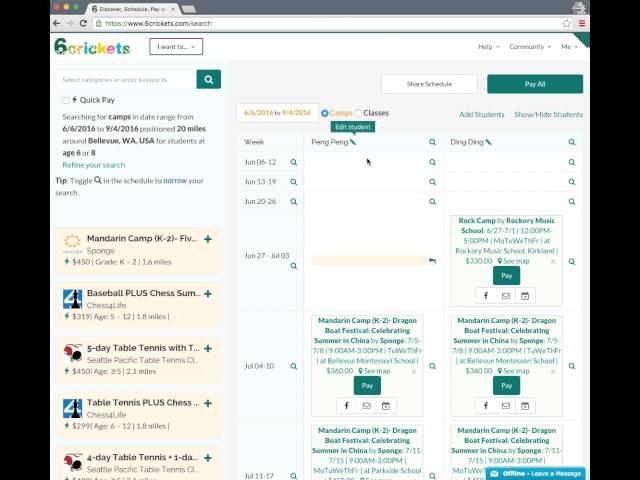This screenshot has width=640, height=480.
Task: Add Table Tennis PLUS Chess with plus icon
Action: point(208,403)
